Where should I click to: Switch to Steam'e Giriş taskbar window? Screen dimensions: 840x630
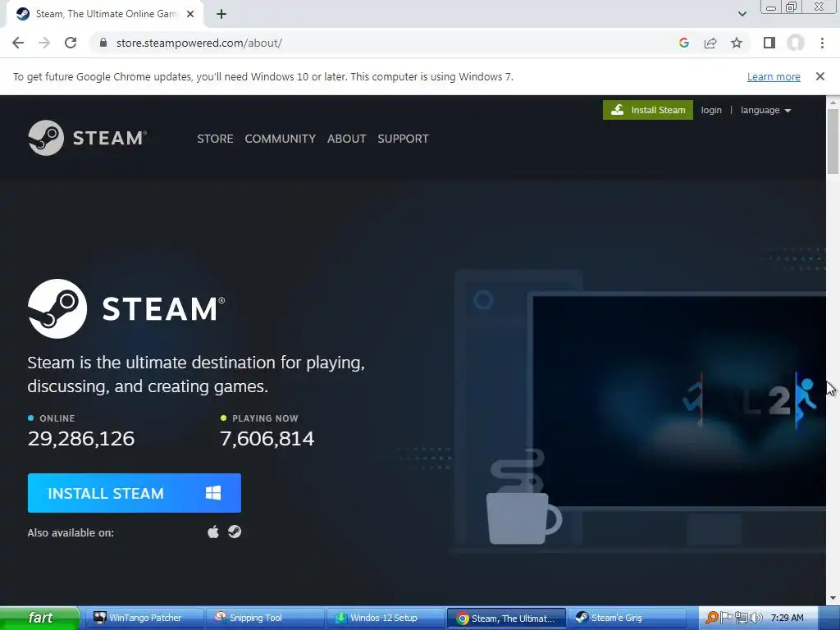pyautogui.click(x=627, y=618)
